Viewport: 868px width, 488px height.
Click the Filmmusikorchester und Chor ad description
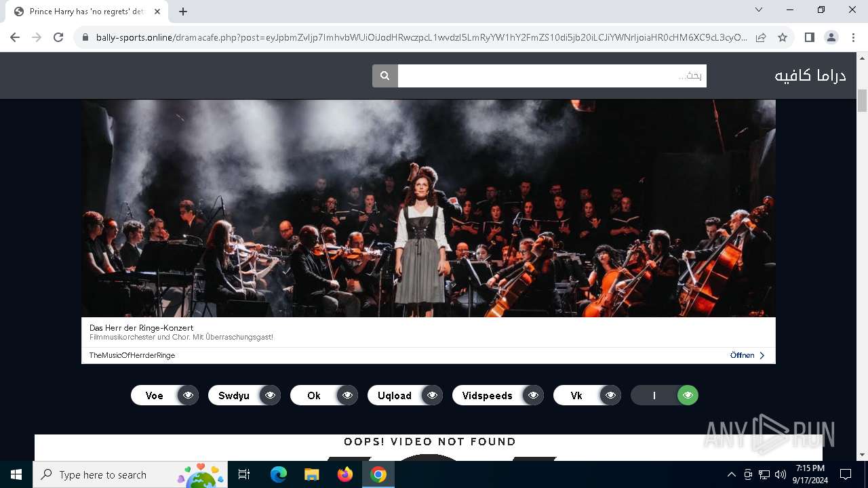tap(181, 337)
